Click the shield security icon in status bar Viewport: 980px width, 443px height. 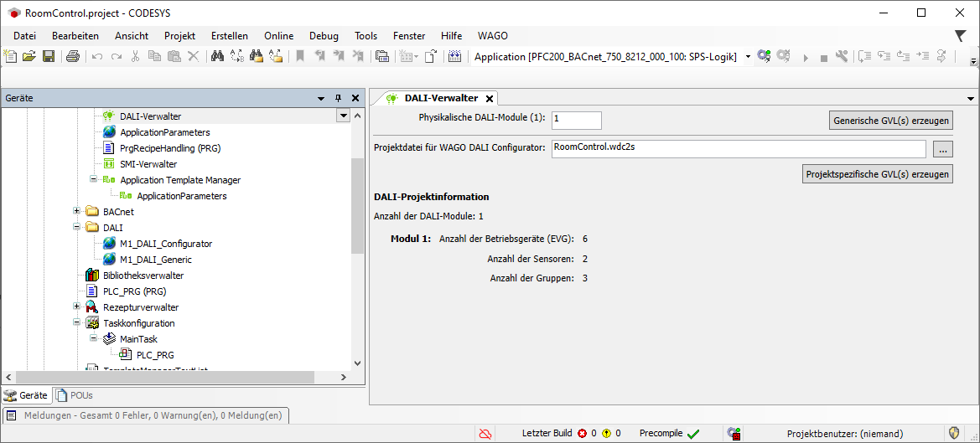954,433
